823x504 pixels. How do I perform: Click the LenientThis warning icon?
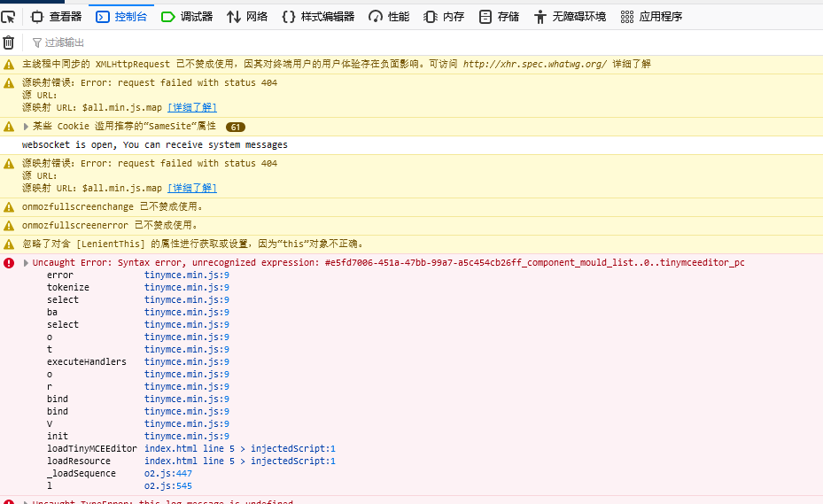(x=9, y=244)
